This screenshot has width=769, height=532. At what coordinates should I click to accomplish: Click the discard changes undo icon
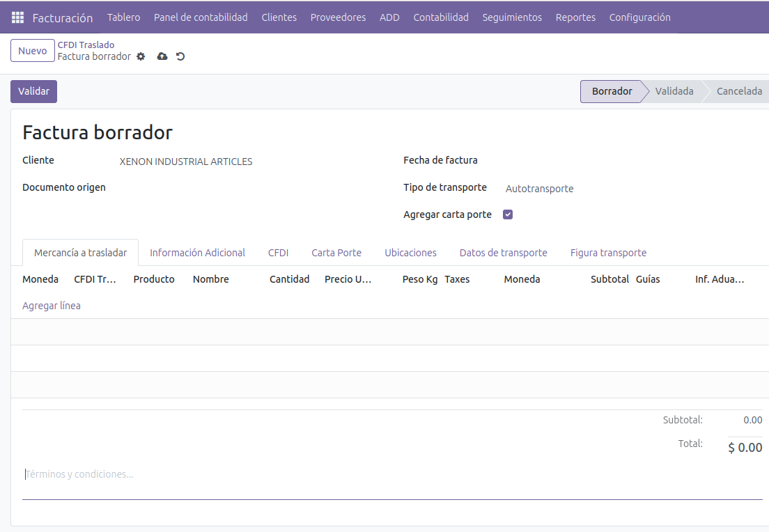click(180, 56)
